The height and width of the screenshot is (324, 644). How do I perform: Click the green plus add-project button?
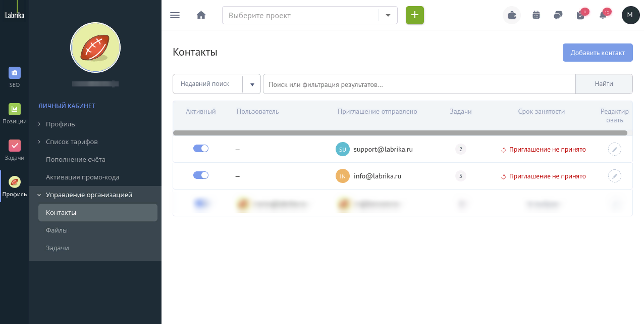(x=415, y=15)
